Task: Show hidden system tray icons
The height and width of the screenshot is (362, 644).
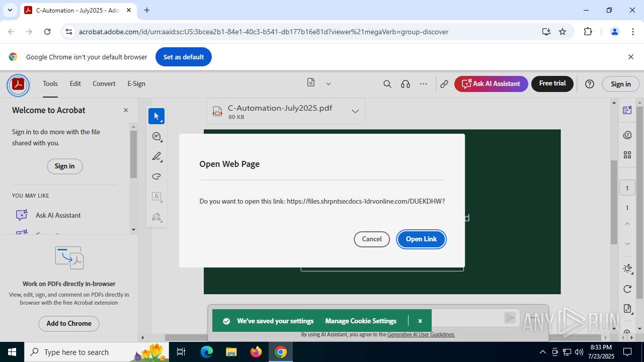Action: 542,352
